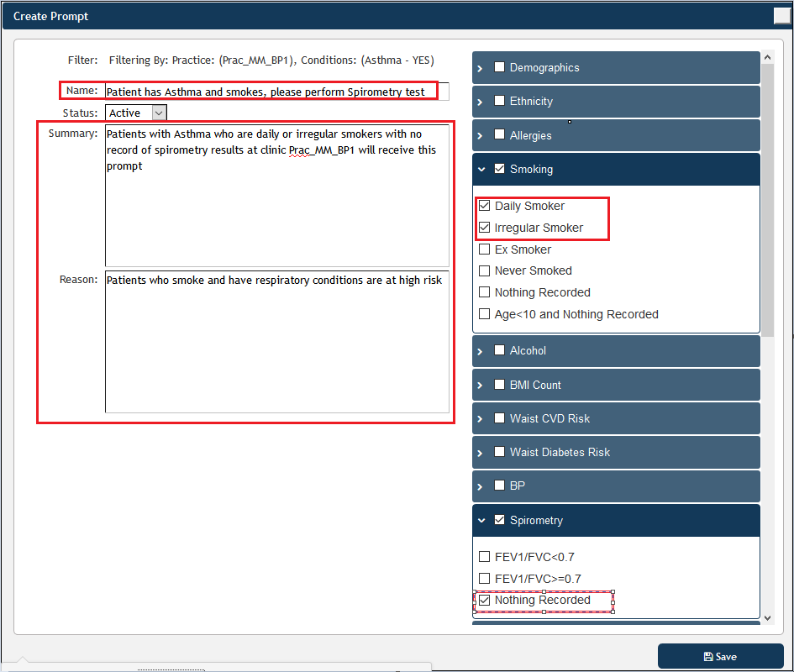Click into the Summary text area
The image size is (794, 672).
click(277, 196)
